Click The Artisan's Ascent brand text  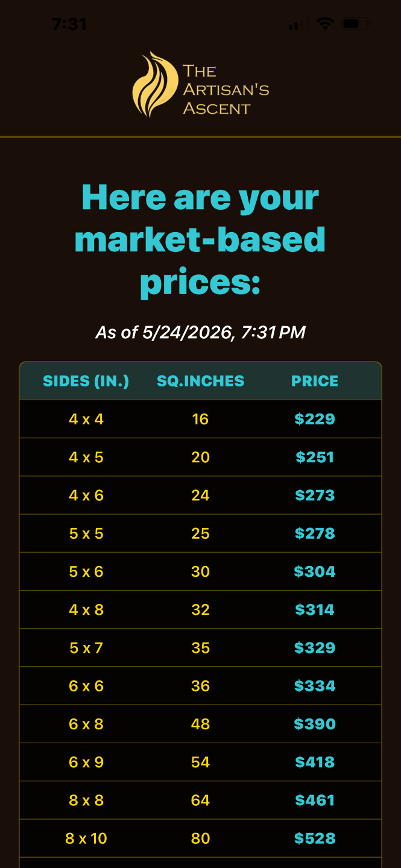pyautogui.click(x=226, y=89)
